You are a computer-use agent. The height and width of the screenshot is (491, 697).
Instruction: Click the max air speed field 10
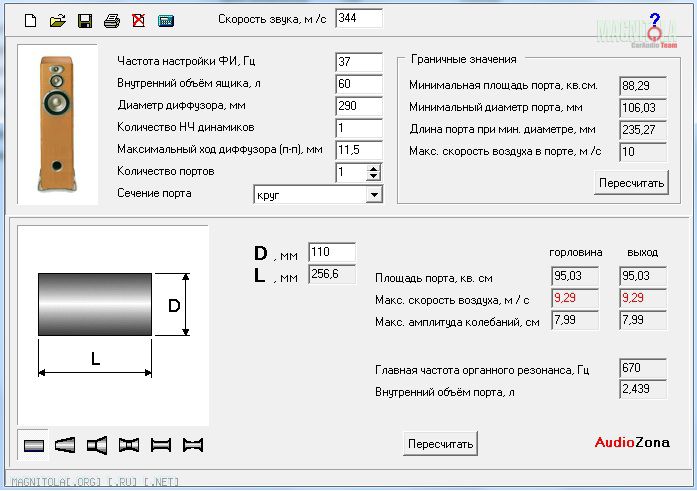tap(643, 152)
